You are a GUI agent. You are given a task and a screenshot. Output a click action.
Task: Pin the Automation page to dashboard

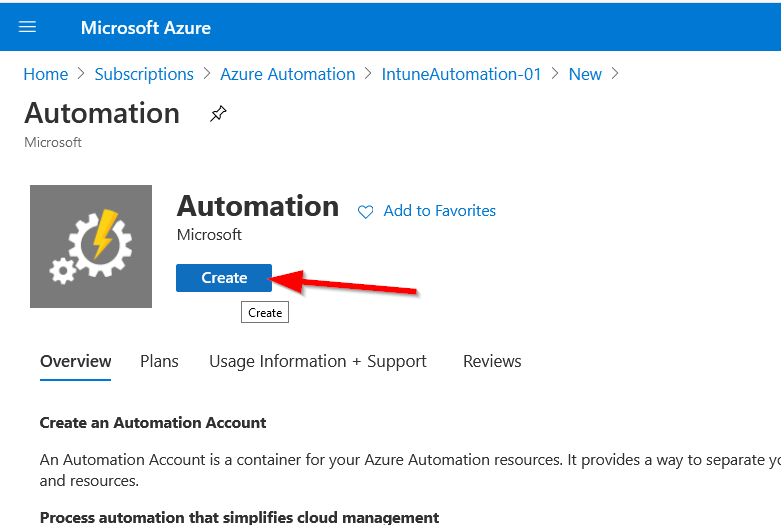tap(218, 114)
